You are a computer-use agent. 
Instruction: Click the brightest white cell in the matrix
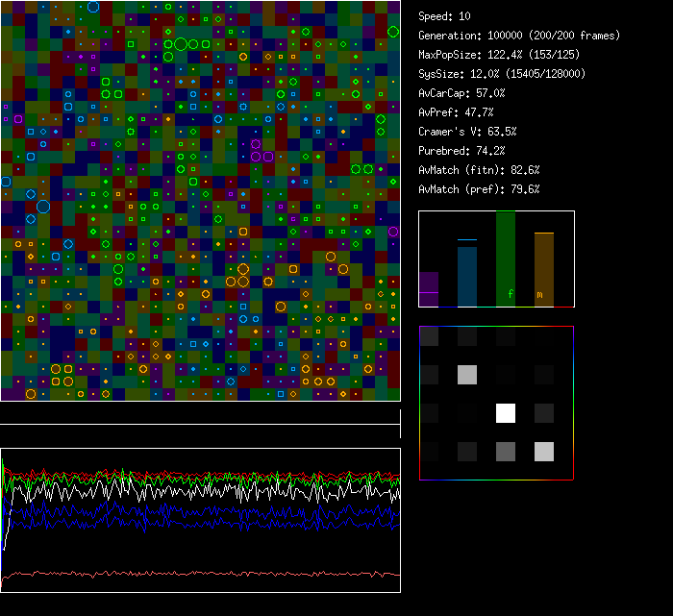506,413
